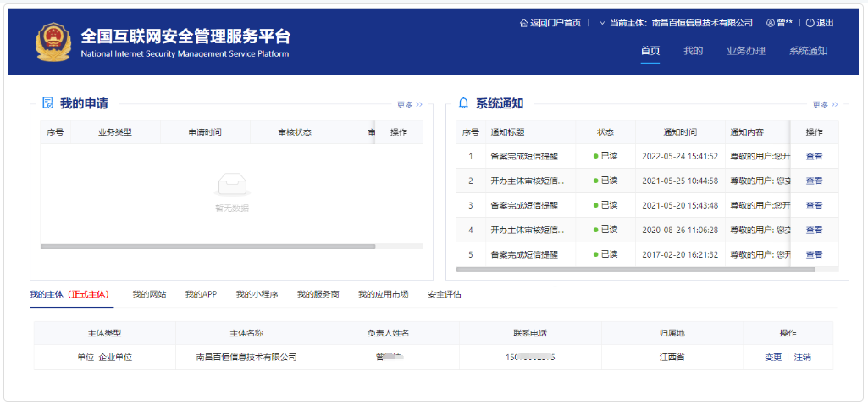Screen dimensions: 868x406
Task: Open the 系统通知 top navigation item
Action: pos(808,51)
